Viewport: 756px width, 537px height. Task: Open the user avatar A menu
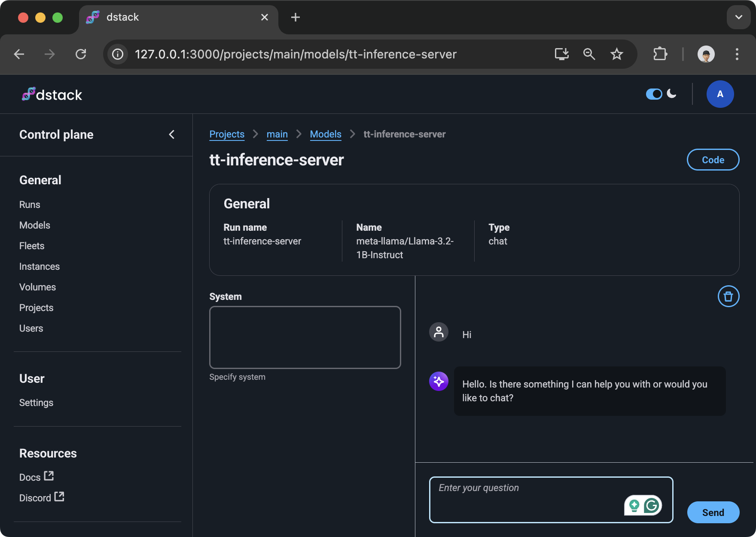click(720, 94)
